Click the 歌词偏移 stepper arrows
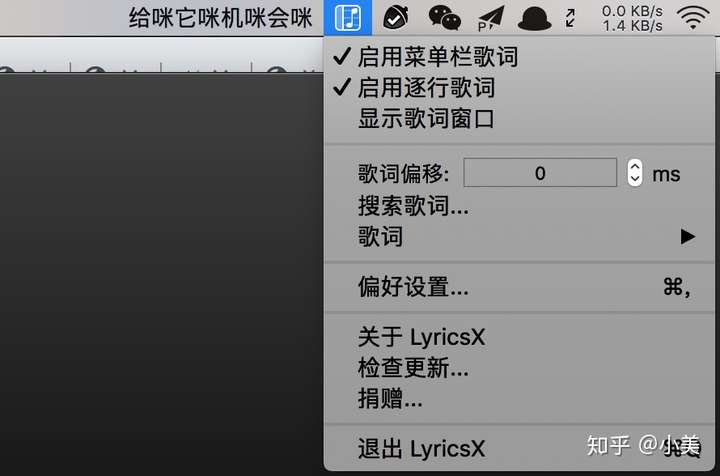Image resolution: width=720 pixels, height=476 pixels. (635, 173)
